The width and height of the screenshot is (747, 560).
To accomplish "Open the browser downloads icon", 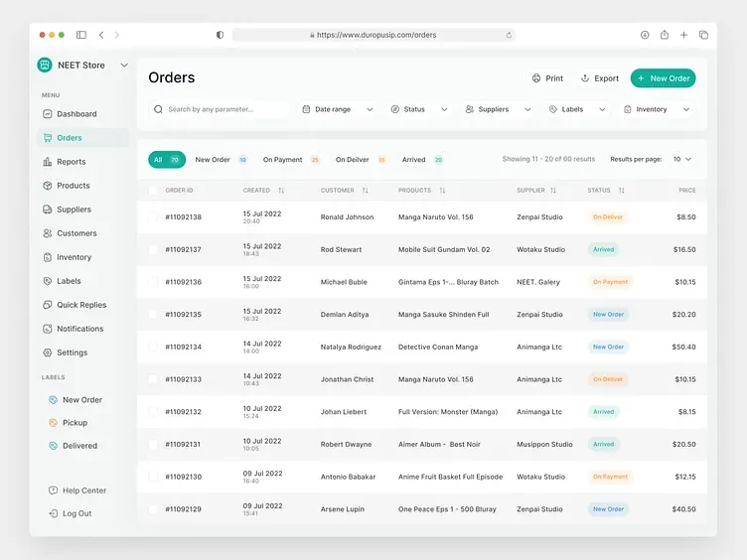I will click(x=645, y=35).
